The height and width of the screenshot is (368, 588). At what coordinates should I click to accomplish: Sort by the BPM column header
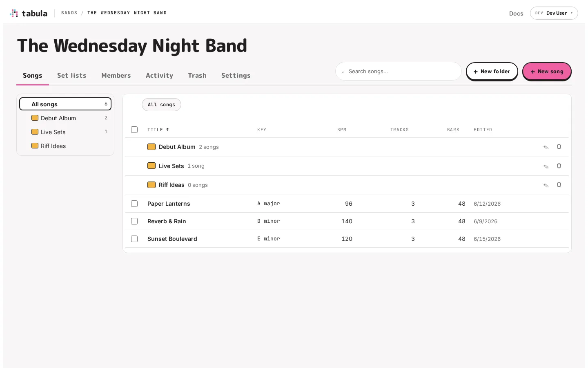point(342,130)
